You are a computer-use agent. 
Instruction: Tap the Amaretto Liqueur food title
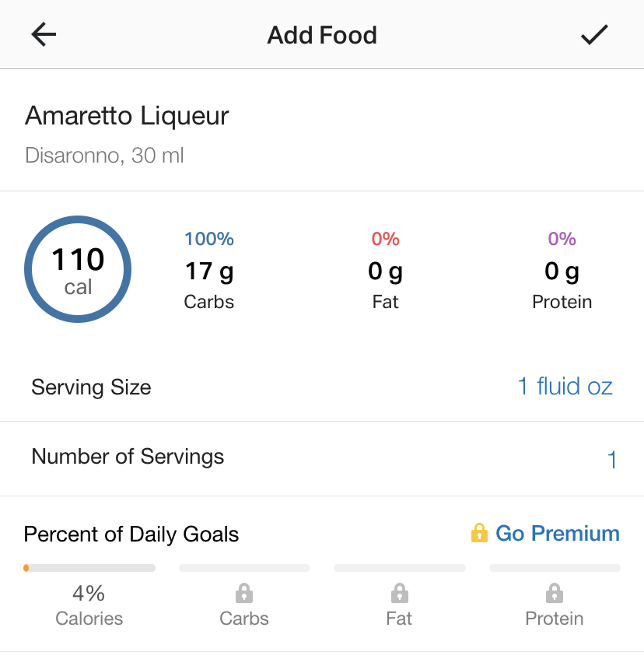(x=127, y=116)
